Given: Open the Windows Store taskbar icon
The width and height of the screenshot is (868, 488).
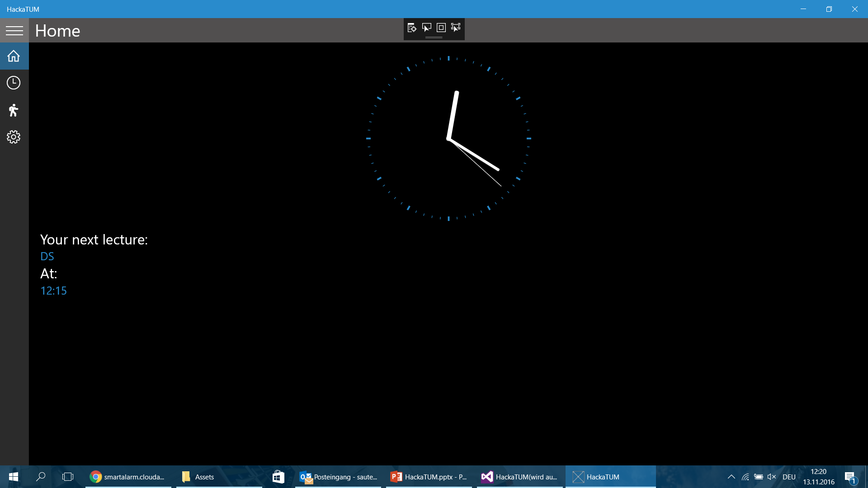Looking at the screenshot, I should [x=278, y=477].
